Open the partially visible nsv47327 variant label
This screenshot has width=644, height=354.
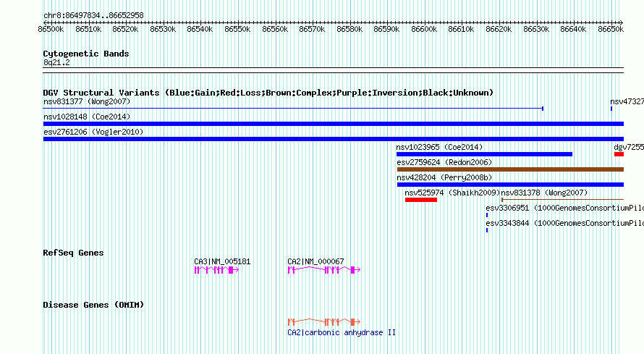[627, 101]
